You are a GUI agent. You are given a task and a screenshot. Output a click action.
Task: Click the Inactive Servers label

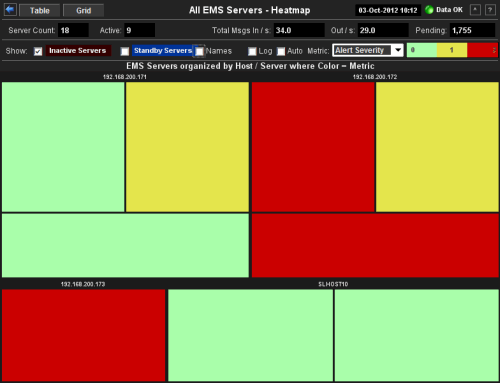point(78,51)
